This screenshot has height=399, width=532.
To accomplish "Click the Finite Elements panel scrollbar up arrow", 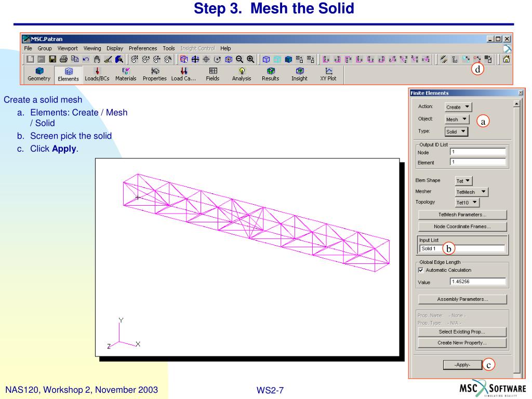I will pyautogui.click(x=516, y=104).
